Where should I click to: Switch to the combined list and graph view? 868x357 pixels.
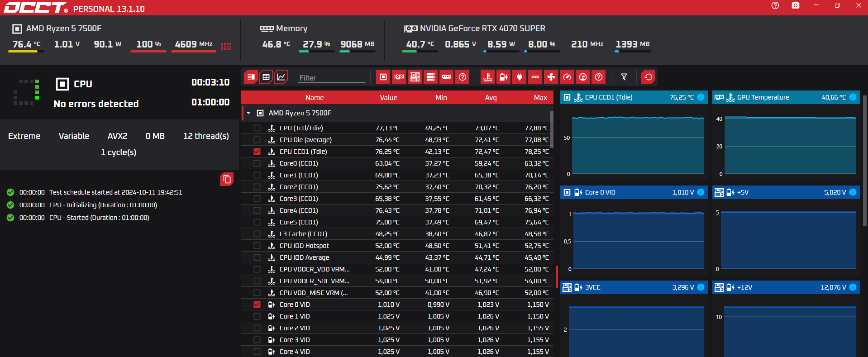click(251, 77)
